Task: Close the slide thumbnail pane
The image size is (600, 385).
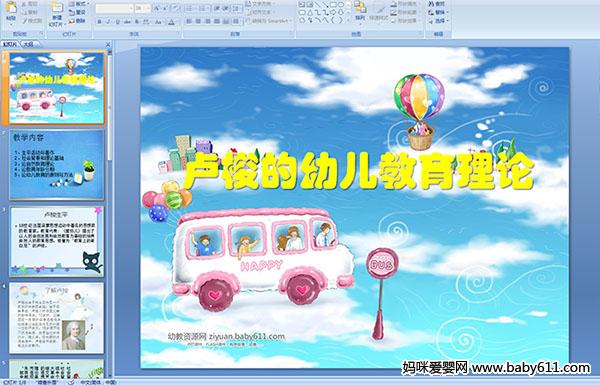Action: tap(108, 44)
